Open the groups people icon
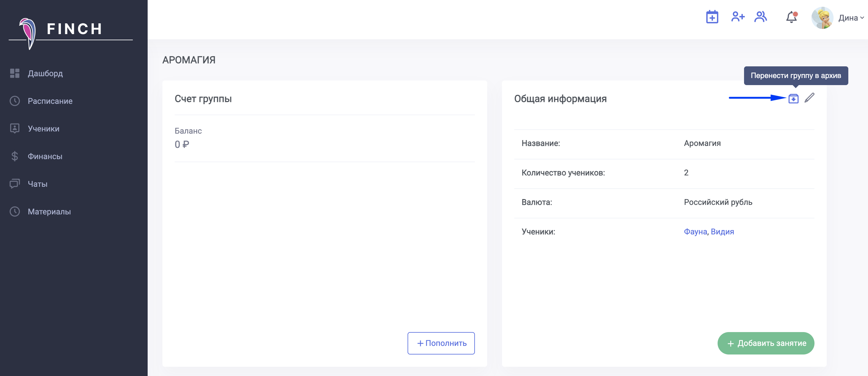The width and height of the screenshot is (868, 376). 761,17
